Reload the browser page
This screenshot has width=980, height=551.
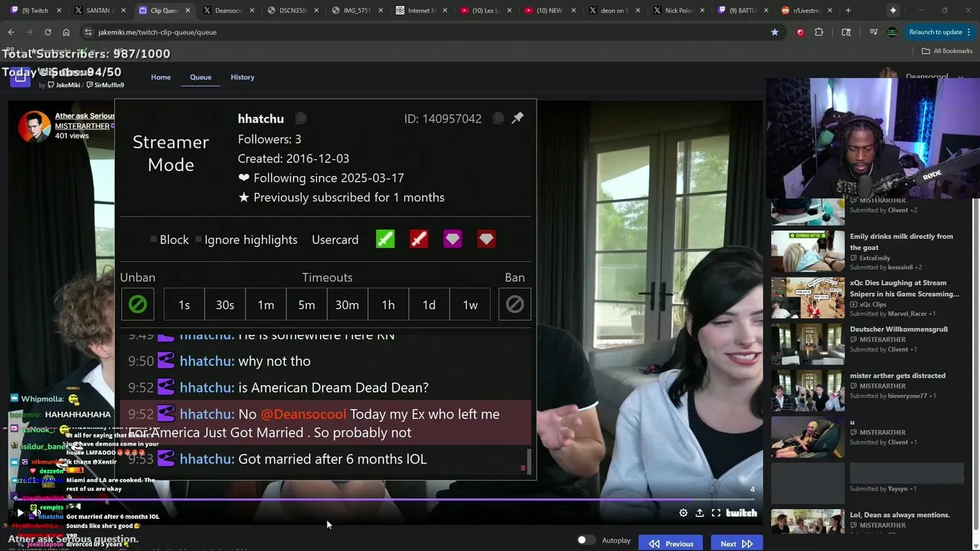(x=47, y=32)
